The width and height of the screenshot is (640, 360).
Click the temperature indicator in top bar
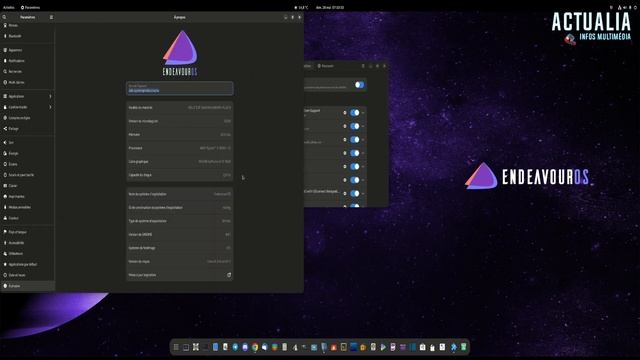pos(301,7)
